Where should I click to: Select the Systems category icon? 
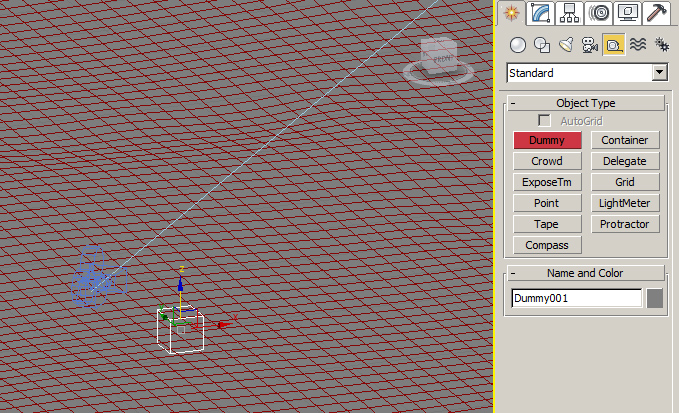[662, 45]
